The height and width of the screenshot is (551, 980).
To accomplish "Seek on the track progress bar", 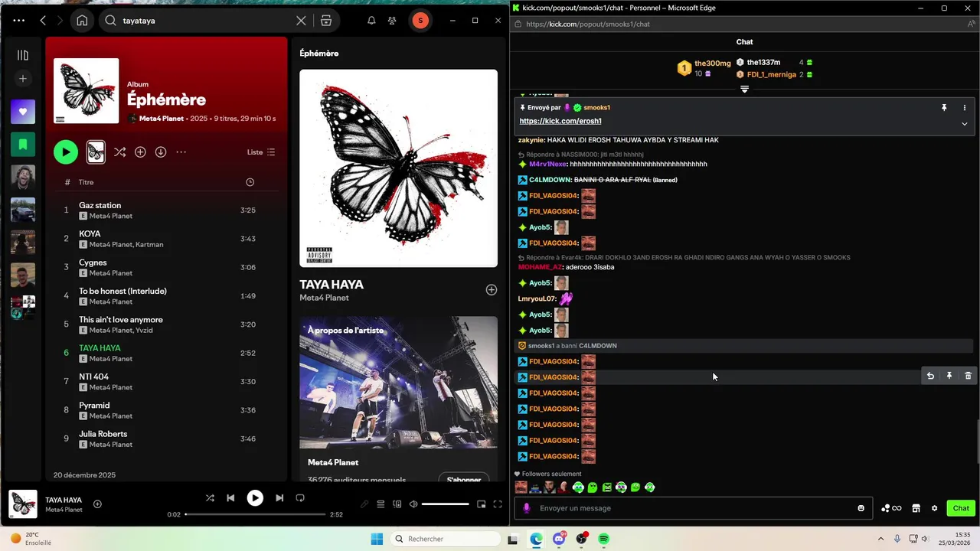I will point(255,514).
